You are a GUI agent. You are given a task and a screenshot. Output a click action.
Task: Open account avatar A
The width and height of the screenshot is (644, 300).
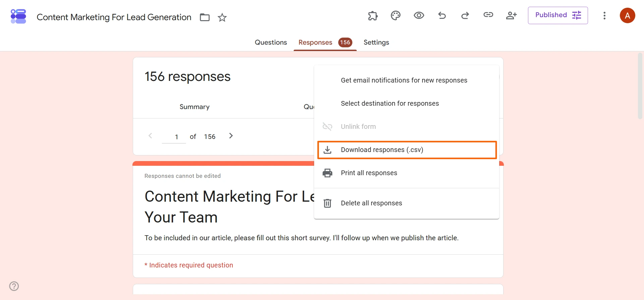[628, 15]
